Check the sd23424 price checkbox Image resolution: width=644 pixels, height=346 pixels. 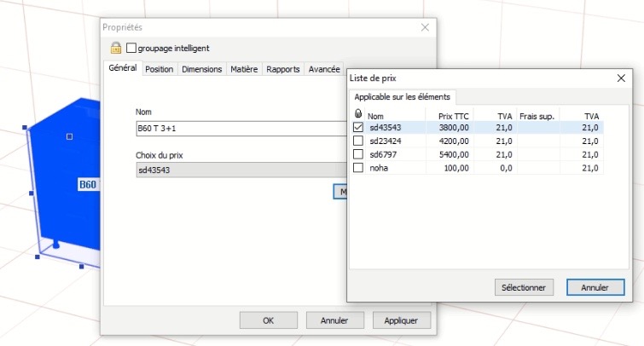[358, 141]
